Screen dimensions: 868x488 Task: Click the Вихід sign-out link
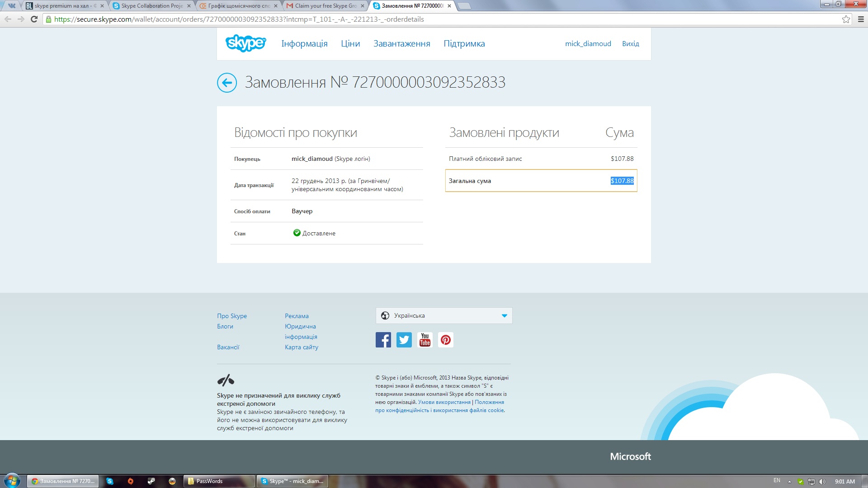click(630, 43)
